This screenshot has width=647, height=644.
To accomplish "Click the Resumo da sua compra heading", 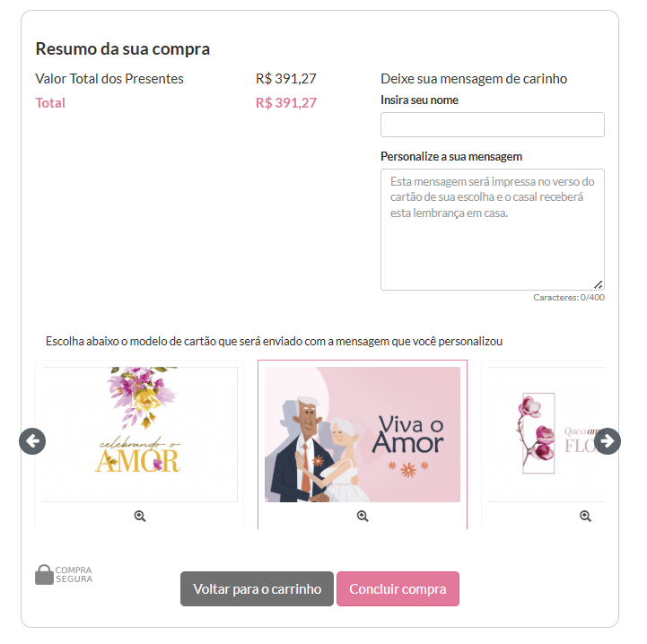I will [123, 48].
